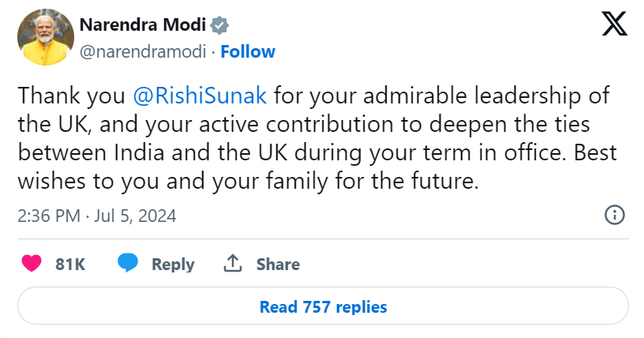This screenshot has height=338, width=644.
Task: Click the pink heart like icon
Action: click(x=32, y=264)
